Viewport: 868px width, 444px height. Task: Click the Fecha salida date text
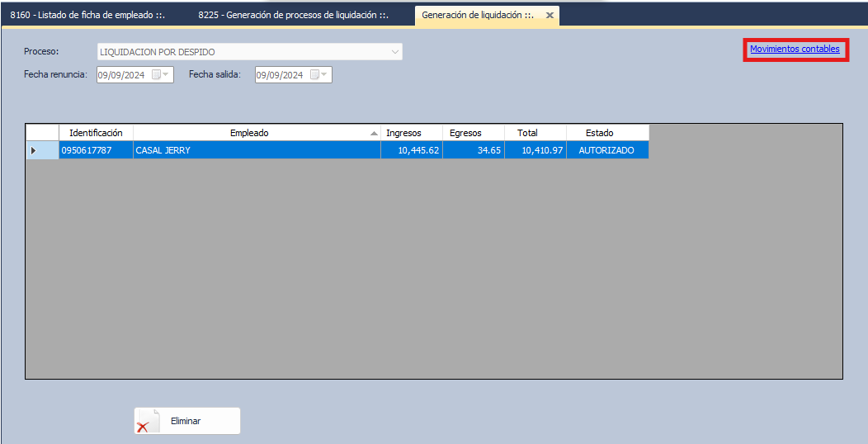[279, 75]
